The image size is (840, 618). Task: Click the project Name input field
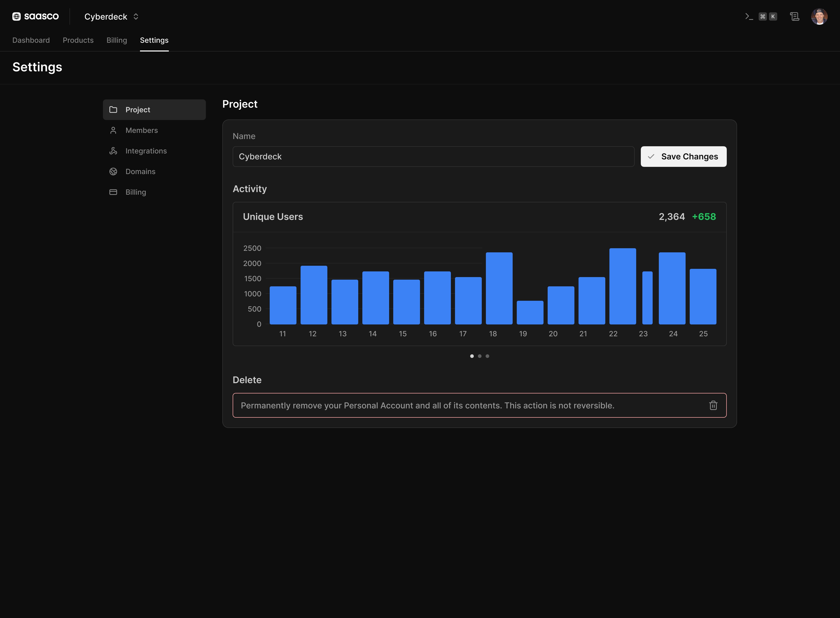pos(433,156)
